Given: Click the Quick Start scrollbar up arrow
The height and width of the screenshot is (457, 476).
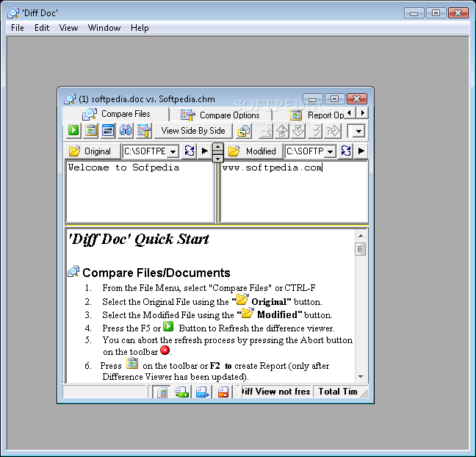Looking at the screenshot, I should 361,236.
